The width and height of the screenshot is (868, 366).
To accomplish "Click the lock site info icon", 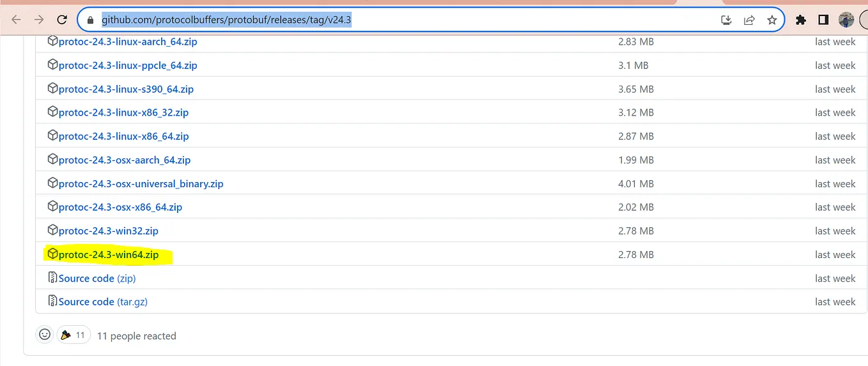I will 90,20.
